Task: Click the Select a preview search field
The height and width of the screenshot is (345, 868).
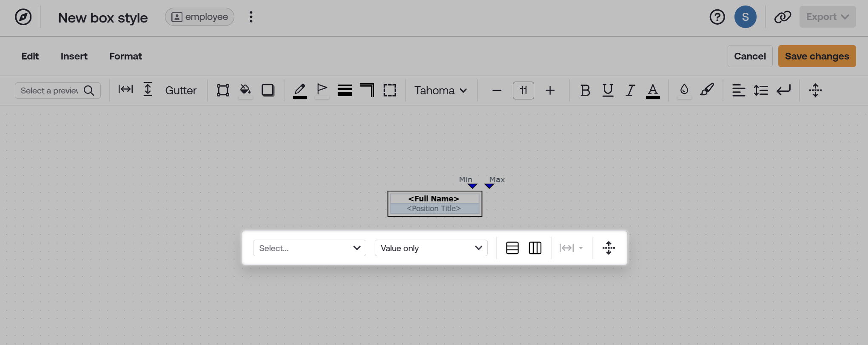Action: [58, 90]
